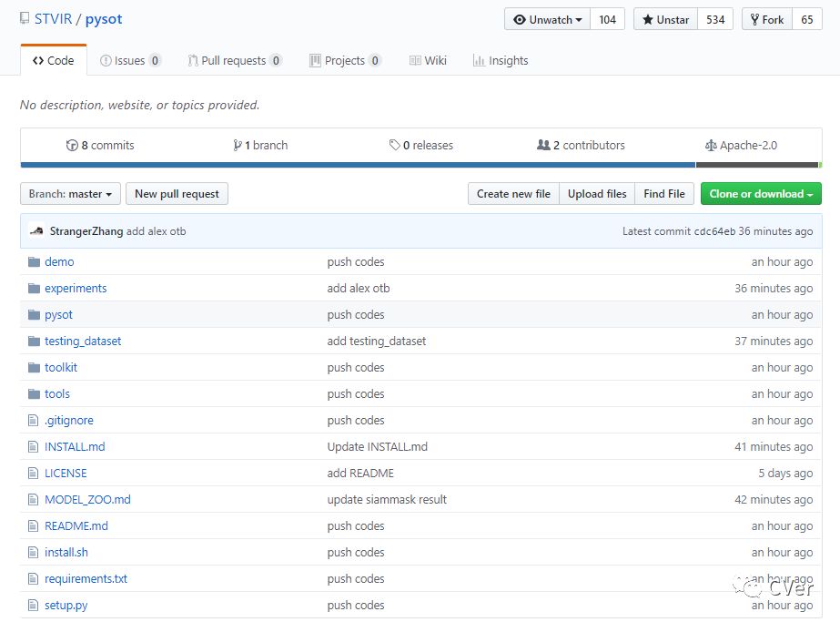Switch to the Issues tab

(131, 61)
